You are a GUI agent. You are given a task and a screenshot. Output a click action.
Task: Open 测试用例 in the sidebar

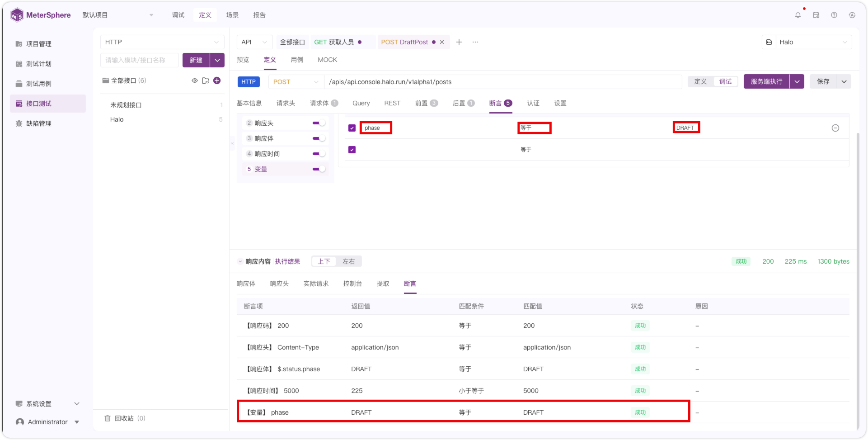(39, 84)
